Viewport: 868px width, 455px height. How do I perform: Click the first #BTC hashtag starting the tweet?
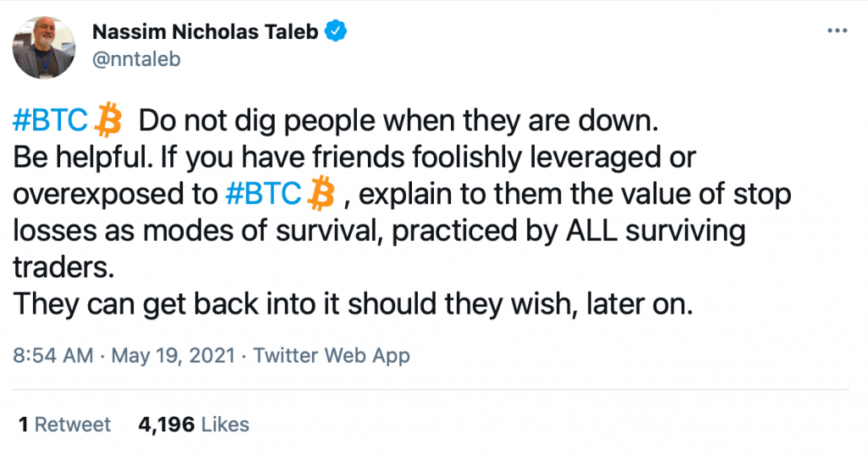[x=51, y=121]
